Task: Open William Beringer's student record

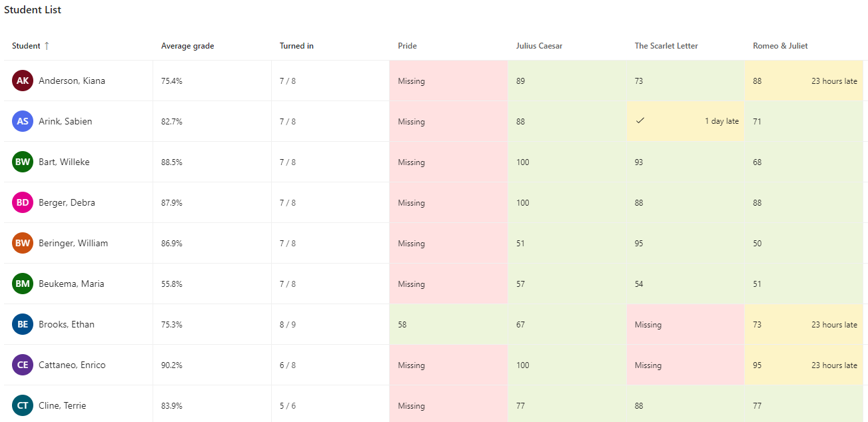Action: point(73,242)
